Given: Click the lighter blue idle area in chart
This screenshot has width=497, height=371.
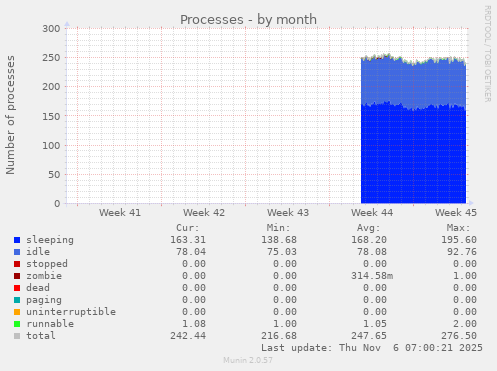Looking at the screenshot, I should (x=413, y=83).
